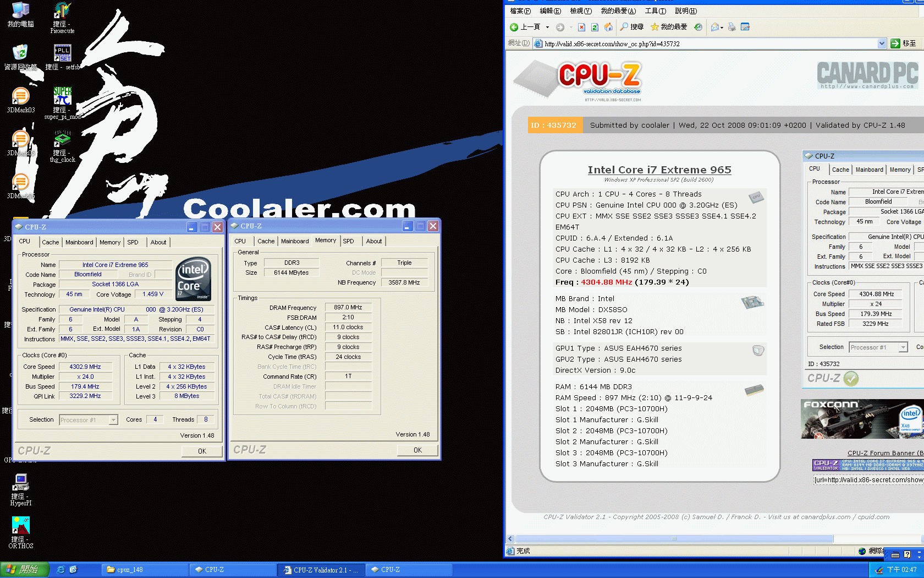Open Cache tab in right CPU-Z window

point(266,241)
